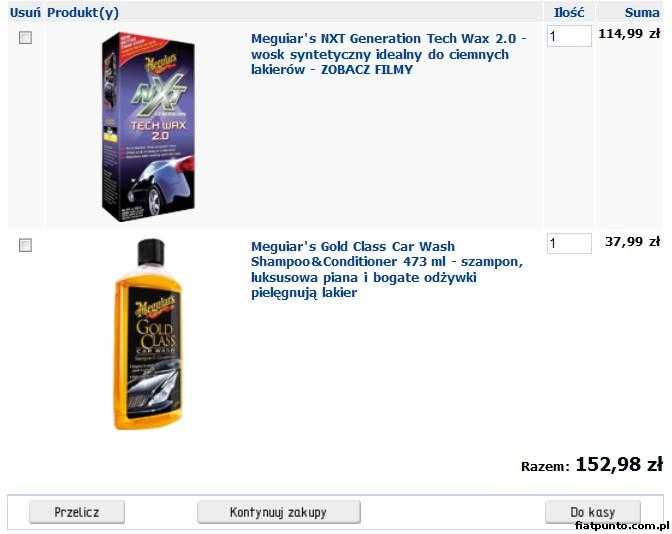Click the Produkt(y) column header

click(83, 13)
